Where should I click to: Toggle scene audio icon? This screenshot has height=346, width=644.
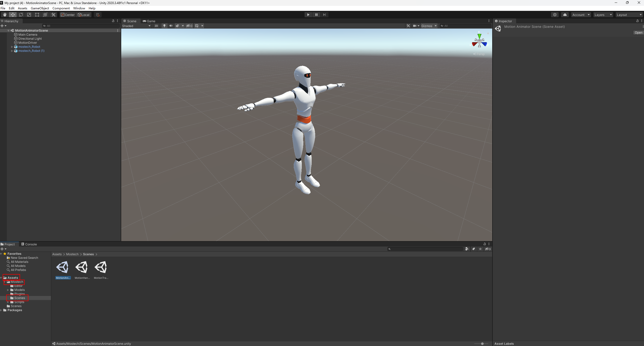(171, 26)
